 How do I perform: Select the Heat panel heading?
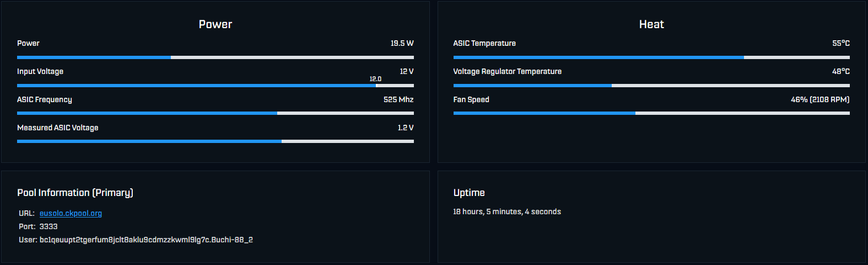pyautogui.click(x=651, y=24)
